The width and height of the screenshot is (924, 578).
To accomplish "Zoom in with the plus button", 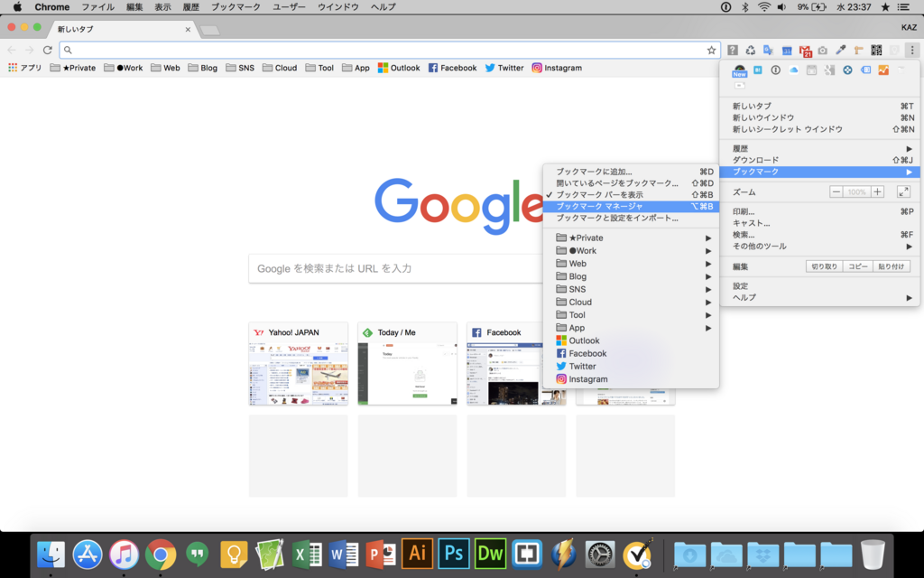I will point(877,191).
